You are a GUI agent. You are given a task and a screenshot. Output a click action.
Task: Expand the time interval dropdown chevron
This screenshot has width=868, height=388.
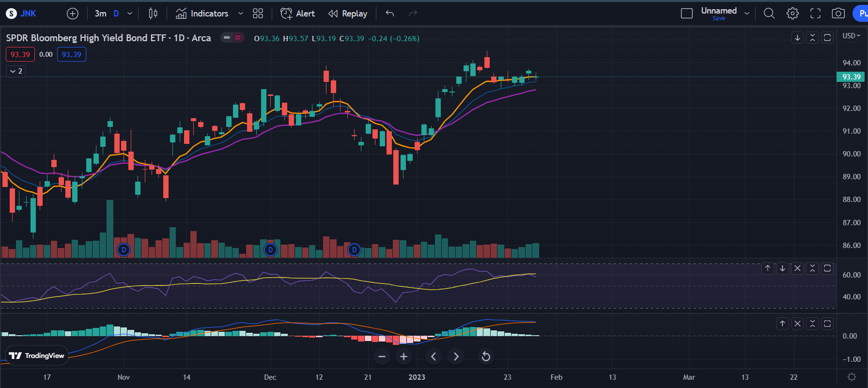pos(130,14)
